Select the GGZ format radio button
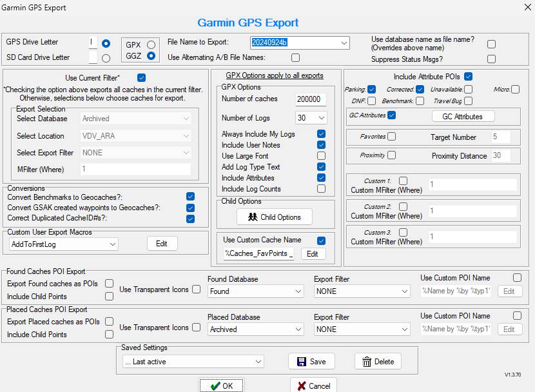The height and width of the screenshot is (392, 535). pyautogui.click(x=151, y=56)
